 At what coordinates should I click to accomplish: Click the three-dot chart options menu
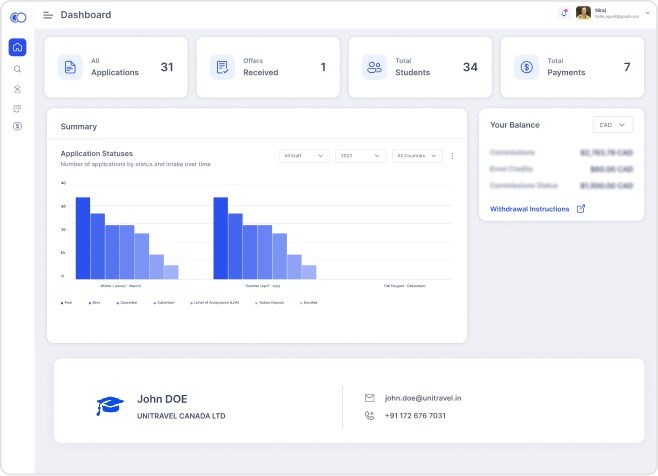coord(452,156)
